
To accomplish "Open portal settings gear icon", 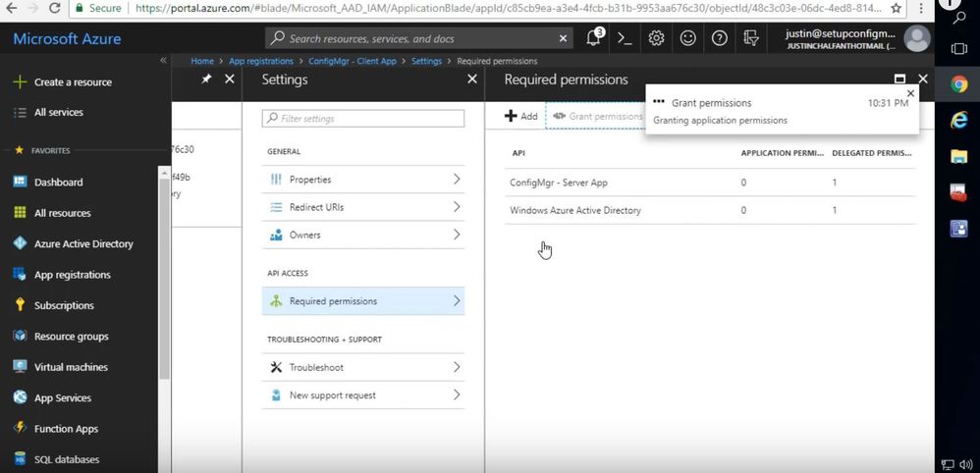I will pyautogui.click(x=656, y=38).
